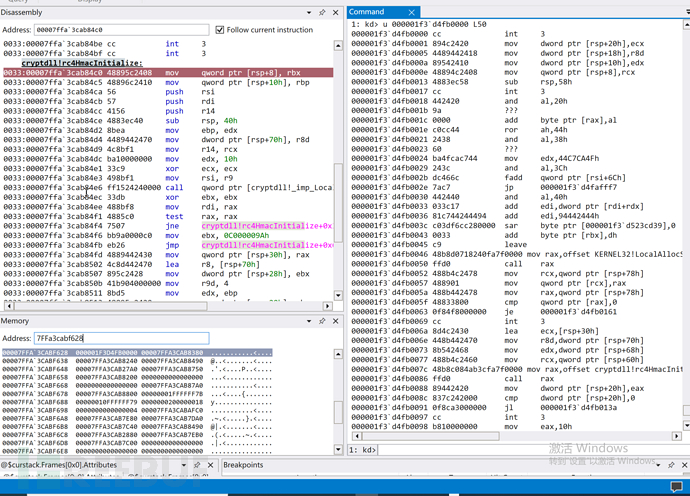Toggle the Follow current instruction checkbox

[x=220, y=29]
